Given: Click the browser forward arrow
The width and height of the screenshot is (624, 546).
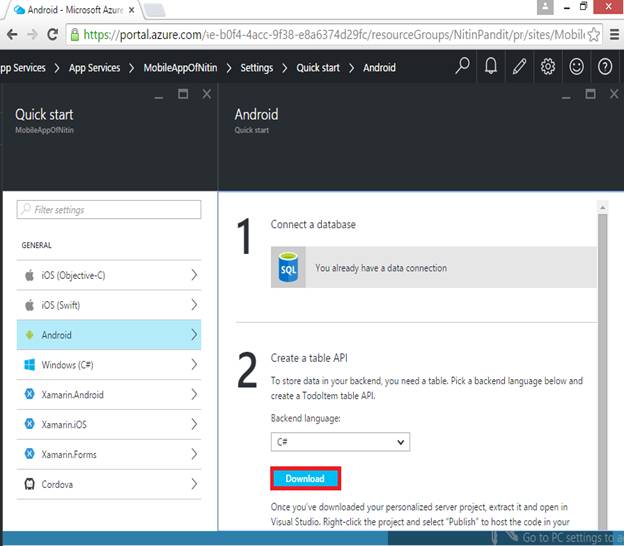Looking at the screenshot, I should 32,35.
